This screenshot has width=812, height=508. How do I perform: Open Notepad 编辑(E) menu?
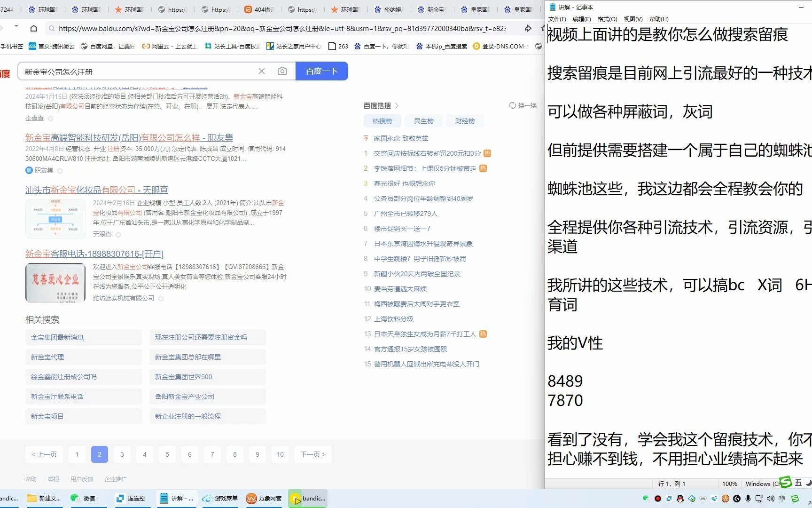pos(582,19)
